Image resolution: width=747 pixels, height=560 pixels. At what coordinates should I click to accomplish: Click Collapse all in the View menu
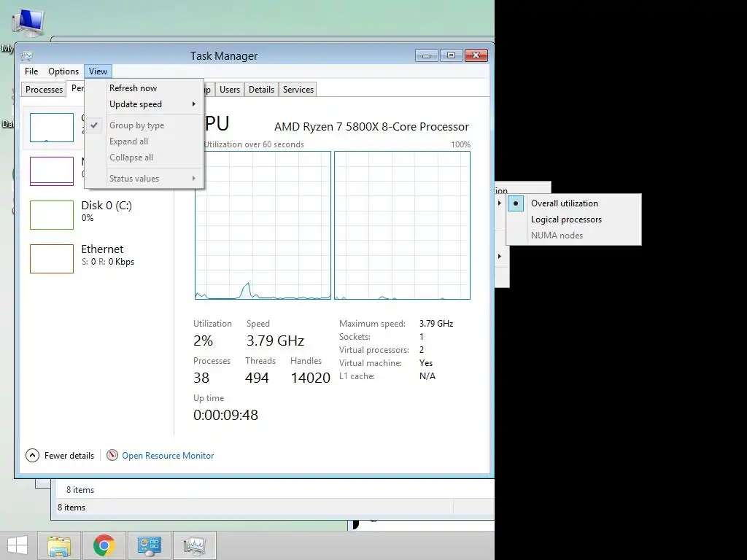[x=144, y=157]
